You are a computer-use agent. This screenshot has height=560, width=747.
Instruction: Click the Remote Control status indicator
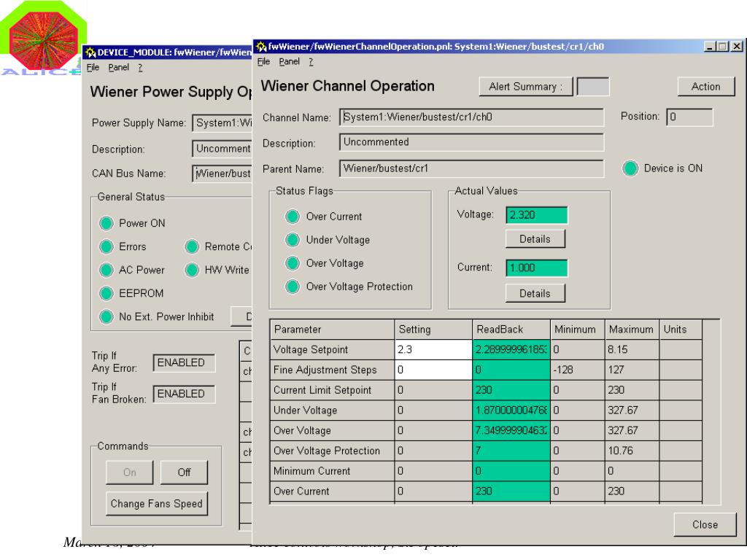click(x=192, y=246)
